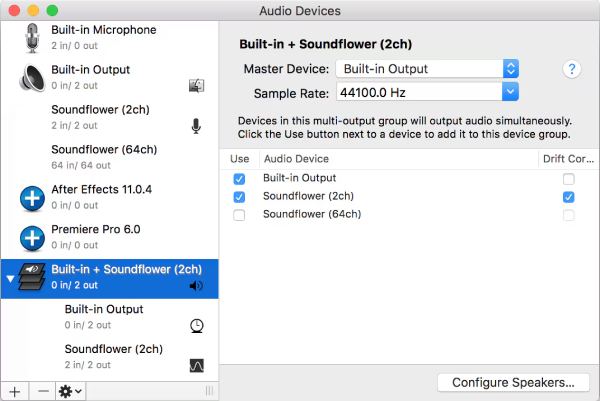Enable Drift Correction for Built-in Output

tap(569, 179)
